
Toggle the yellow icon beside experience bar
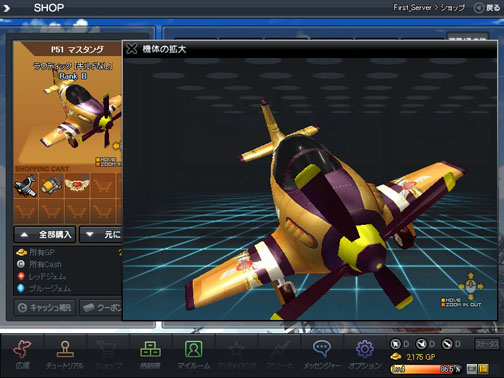point(483,369)
